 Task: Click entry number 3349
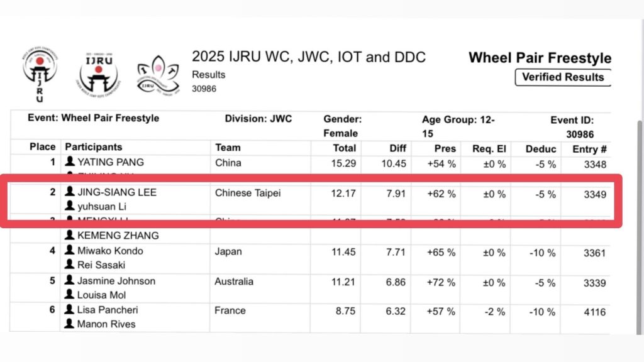tap(594, 194)
